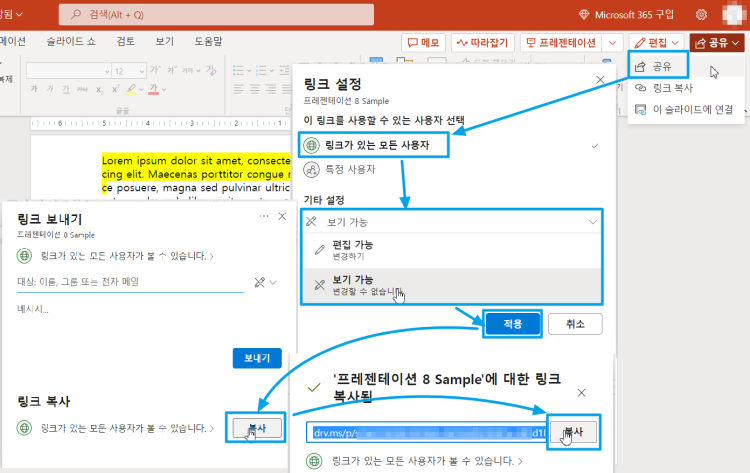Pick the yellow highlight color

click(131, 89)
